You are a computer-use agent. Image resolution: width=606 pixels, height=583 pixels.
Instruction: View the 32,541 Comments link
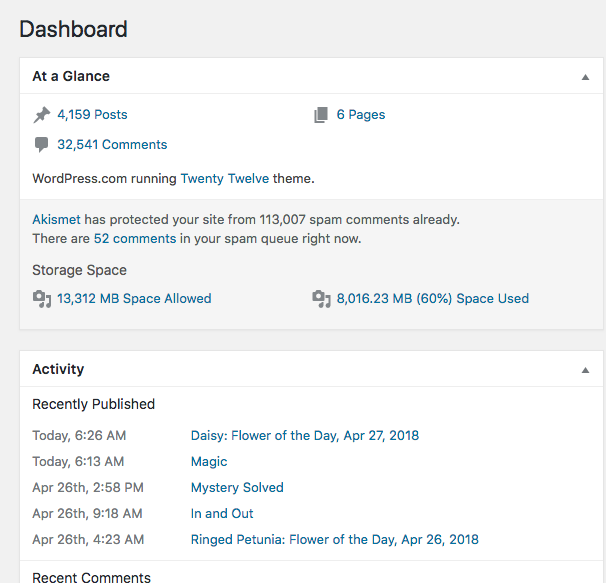pos(112,145)
